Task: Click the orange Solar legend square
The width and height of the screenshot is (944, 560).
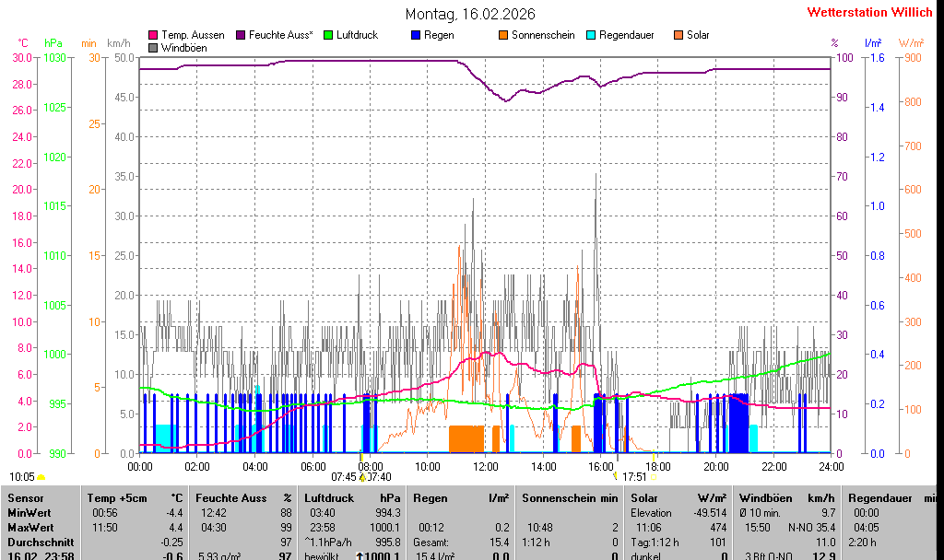Action: 678,35
